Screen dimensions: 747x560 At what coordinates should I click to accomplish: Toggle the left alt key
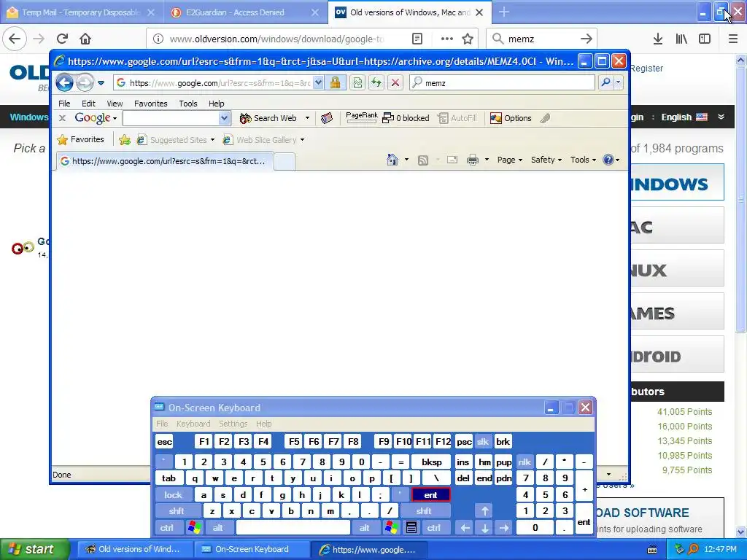pos(218,528)
